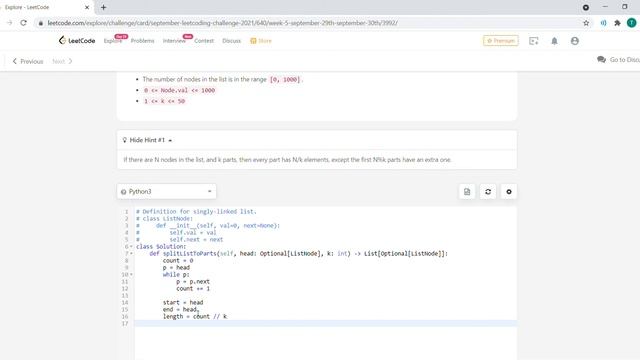Open the notifications bell
Image resolution: width=640 pixels, height=360 pixels.
[x=554, y=41]
